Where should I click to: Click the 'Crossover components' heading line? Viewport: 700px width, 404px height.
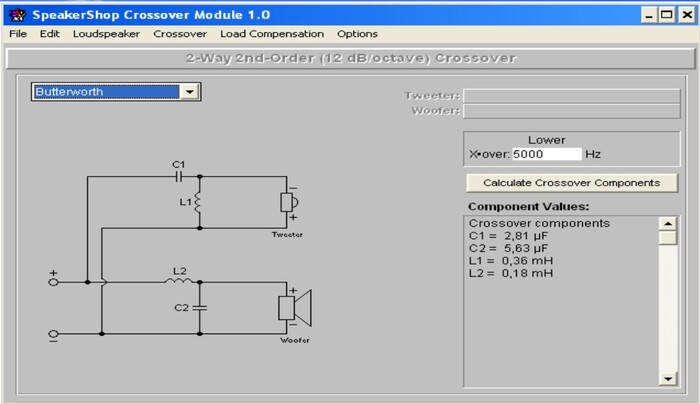tap(539, 223)
